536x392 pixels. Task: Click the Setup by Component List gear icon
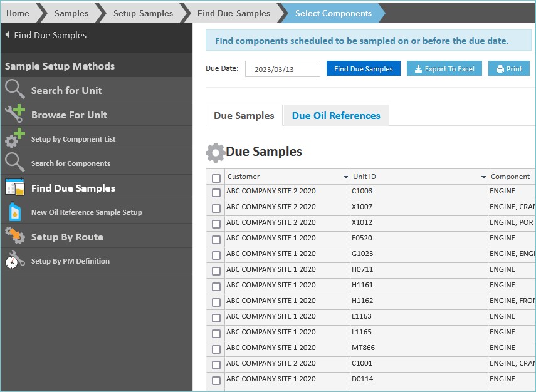pos(15,138)
